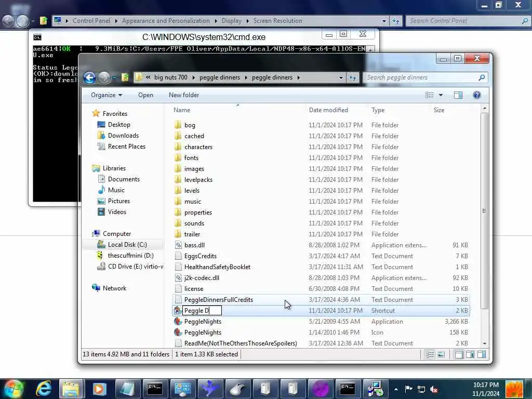Open address bar history dropdown in explorer
The image size is (532, 399).
tap(341, 78)
